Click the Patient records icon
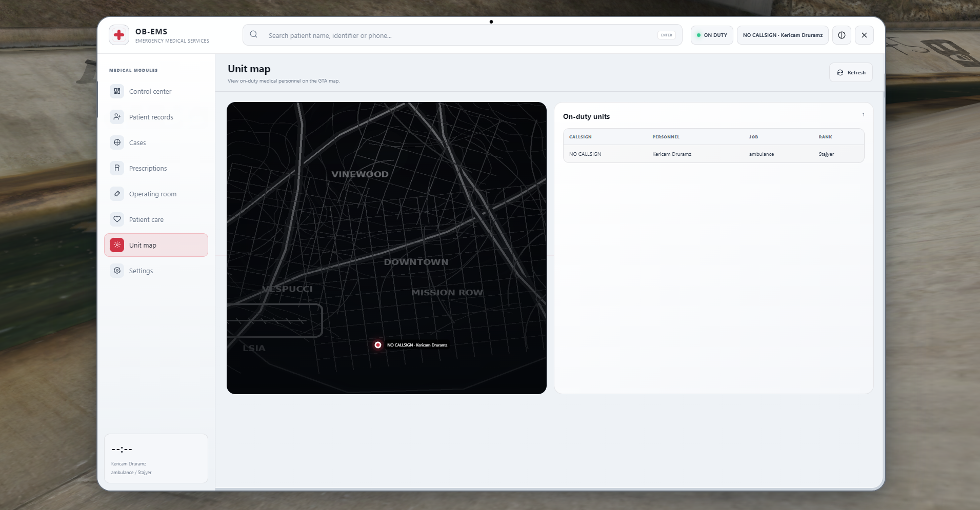Viewport: 980px width, 510px height. (x=117, y=117)
